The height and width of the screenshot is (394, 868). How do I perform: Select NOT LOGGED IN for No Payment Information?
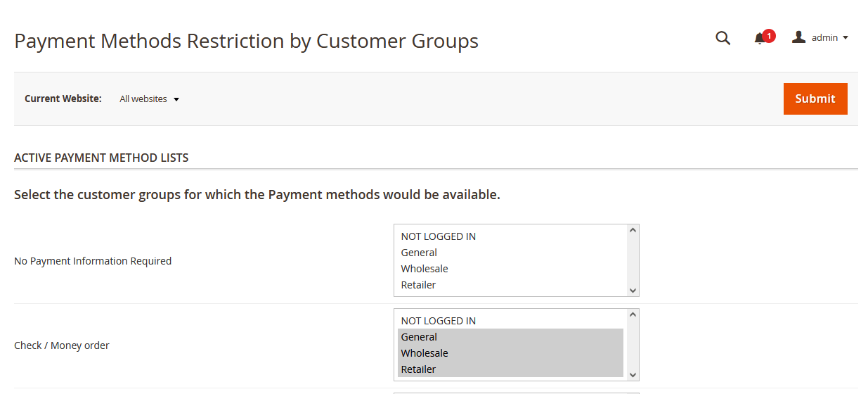coord(439,236)
